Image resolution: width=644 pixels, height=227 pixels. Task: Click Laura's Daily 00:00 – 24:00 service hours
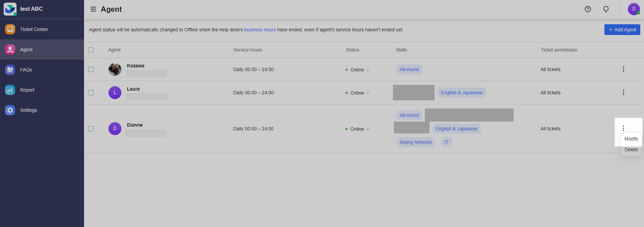(253, 93)
